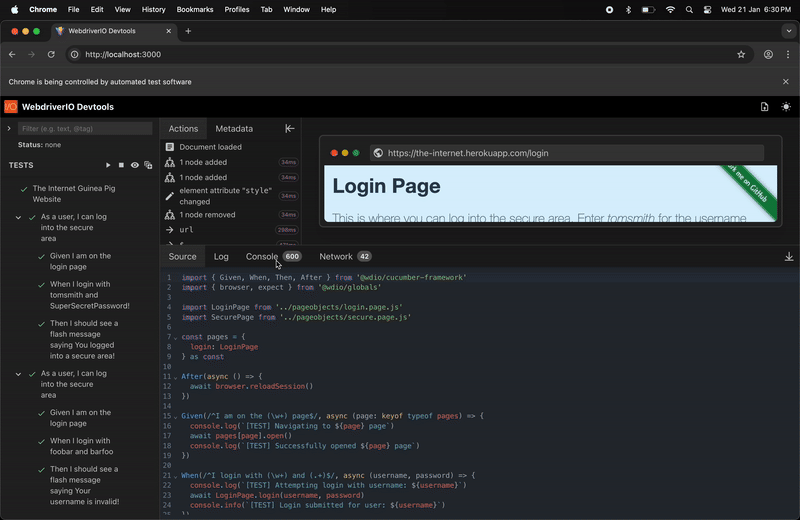Reload the page in Chrome
The width and height of the screenshot is (800, 520).
pyautogui.click(x=51, y=54)
